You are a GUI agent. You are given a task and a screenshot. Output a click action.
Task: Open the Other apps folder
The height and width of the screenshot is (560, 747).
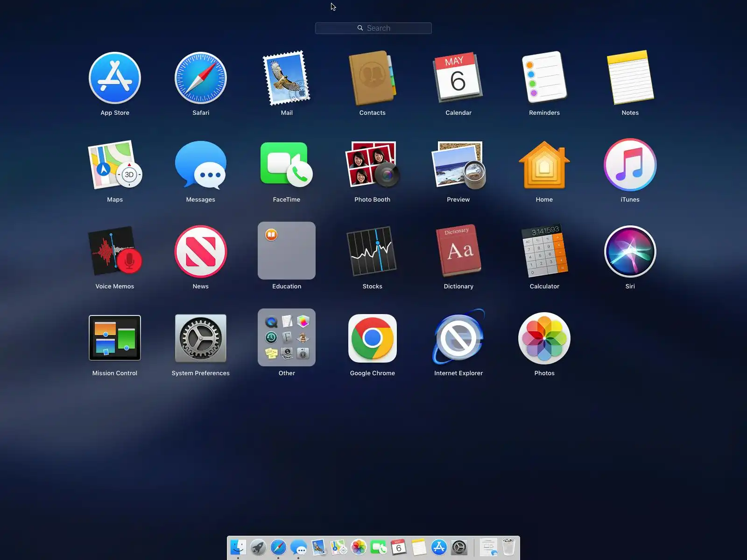point(287,337)
